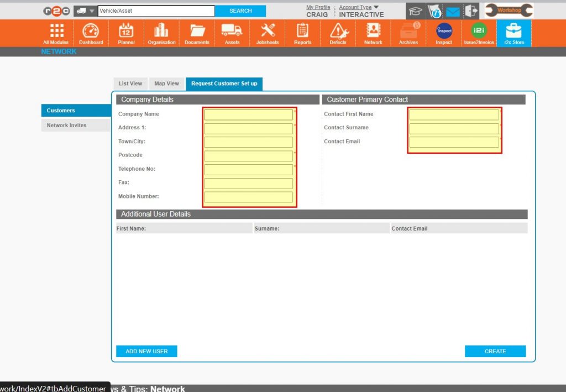
Task: Open the My Profile link
Action: [x=318, y=7]
